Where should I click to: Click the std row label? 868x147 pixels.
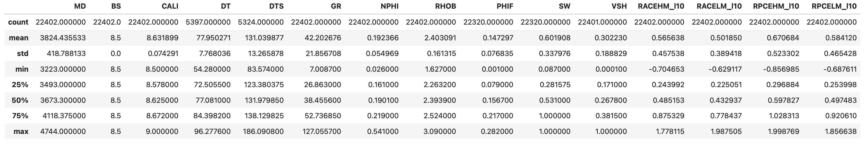(x=23, y=53)
